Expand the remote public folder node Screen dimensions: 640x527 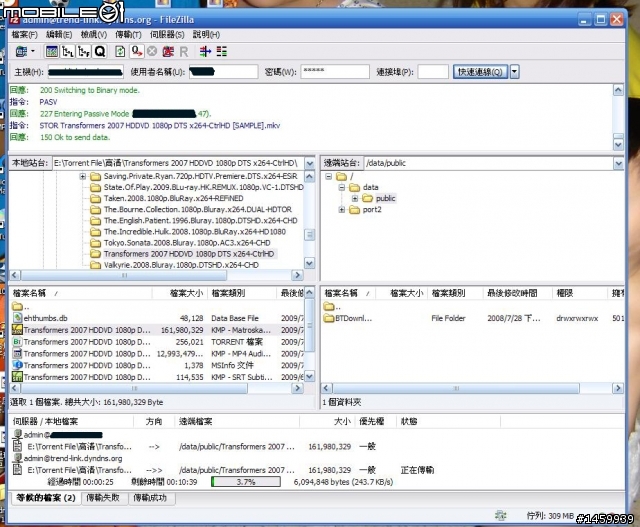(x=355, y=198)
